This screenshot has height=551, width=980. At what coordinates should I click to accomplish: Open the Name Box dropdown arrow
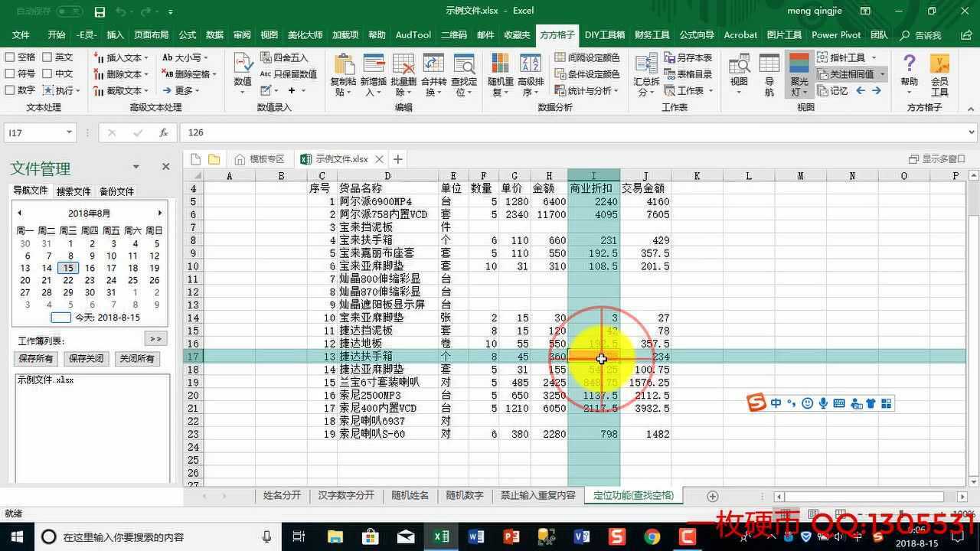click(x=69, y=132)
